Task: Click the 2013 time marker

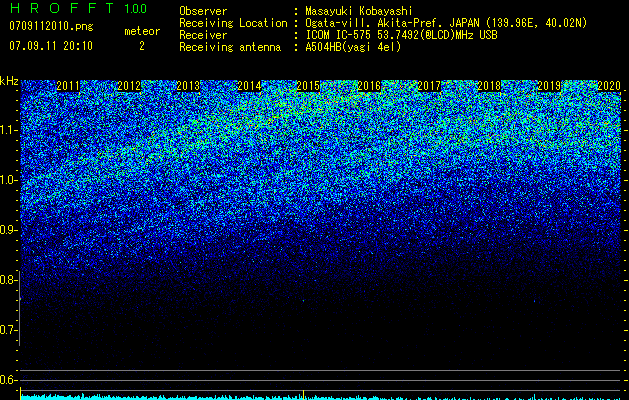Action: point(188,86)
